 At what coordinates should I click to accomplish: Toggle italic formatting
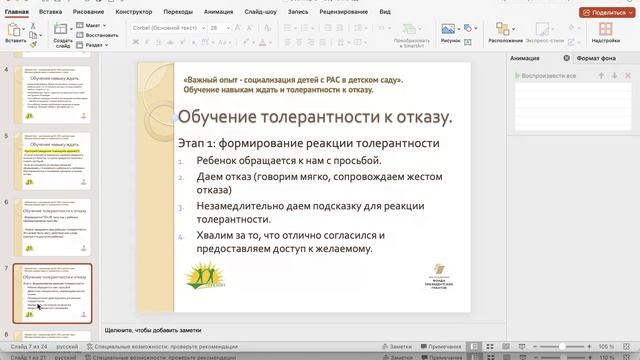(x=147, y=42)
